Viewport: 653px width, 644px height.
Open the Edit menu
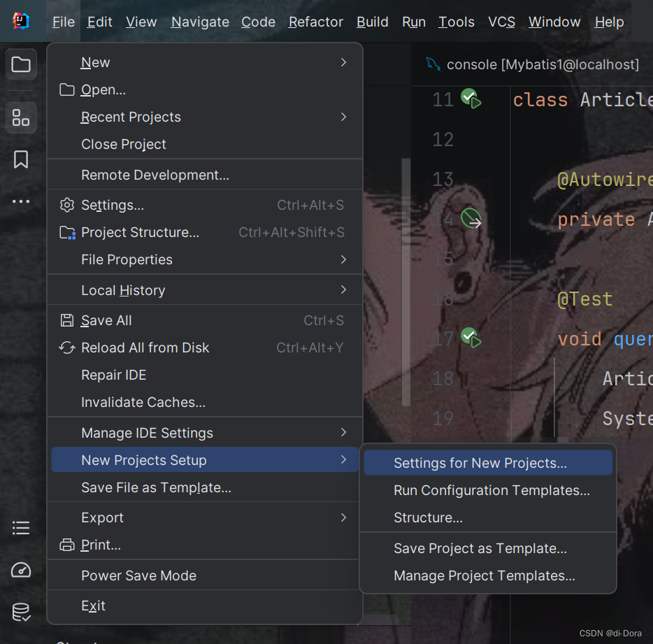point(99,22)
